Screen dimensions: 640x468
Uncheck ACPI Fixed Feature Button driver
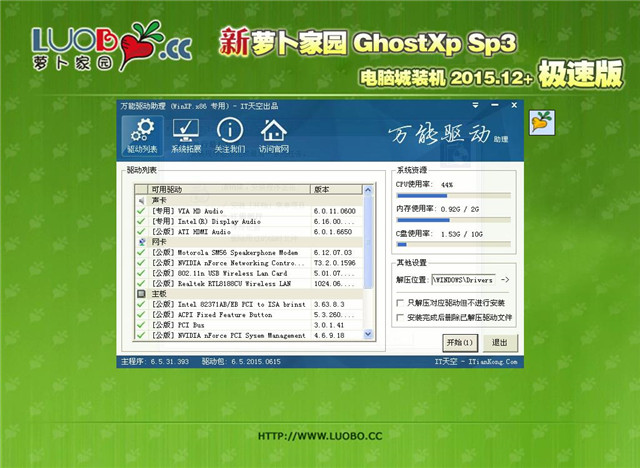coord(141,315)
